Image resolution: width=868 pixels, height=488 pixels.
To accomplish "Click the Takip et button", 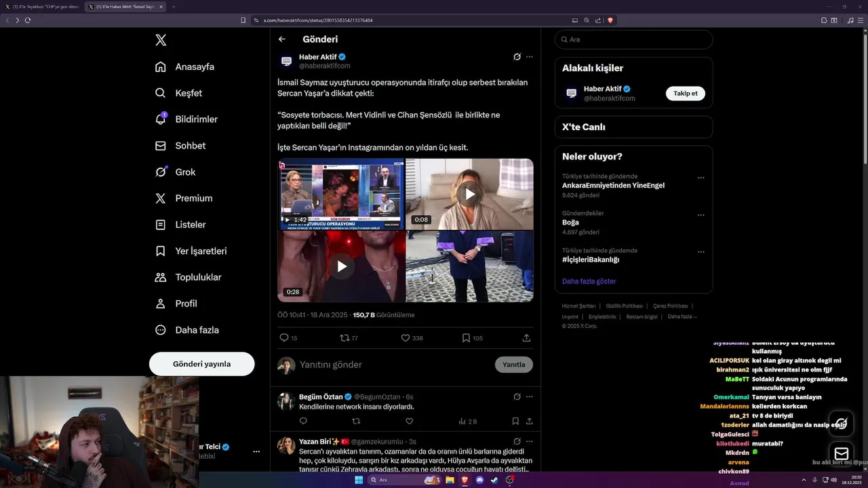I will point(685,94).
